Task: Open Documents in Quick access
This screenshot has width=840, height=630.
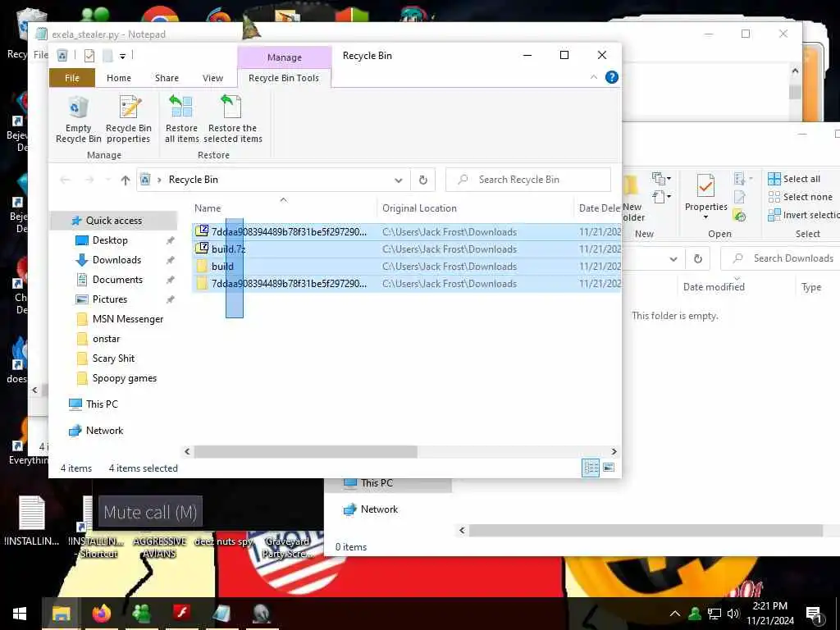Action: tap(117, 280)
